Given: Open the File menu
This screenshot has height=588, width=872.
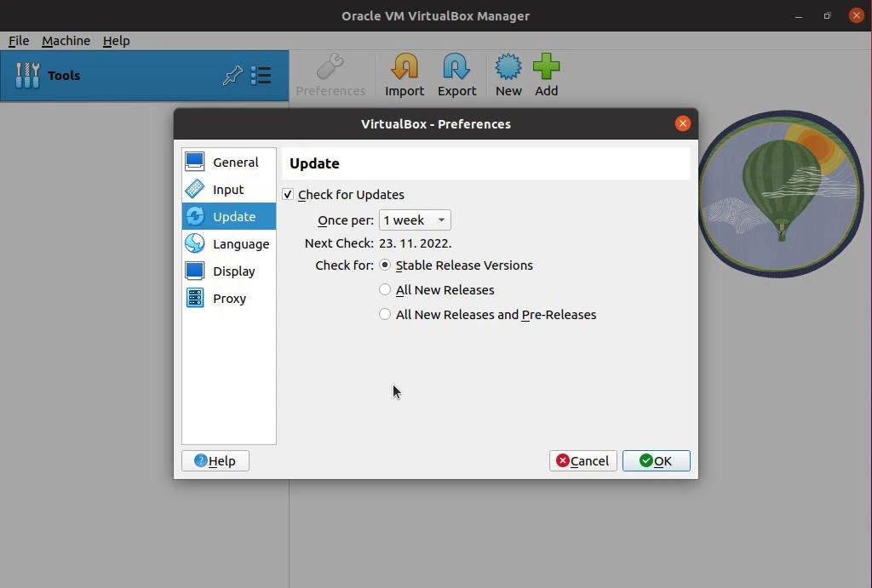Looking at the screenshot, I should tap(19, 40).
